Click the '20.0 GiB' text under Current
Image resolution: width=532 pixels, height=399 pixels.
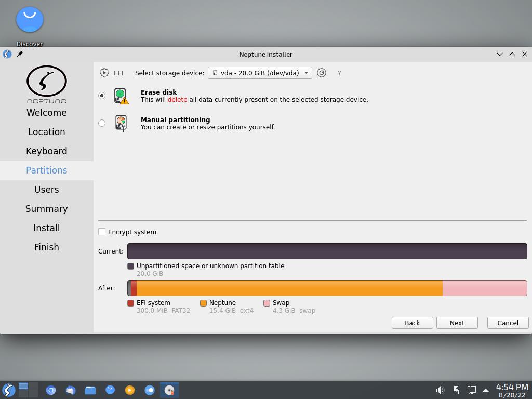coord(150,273)
